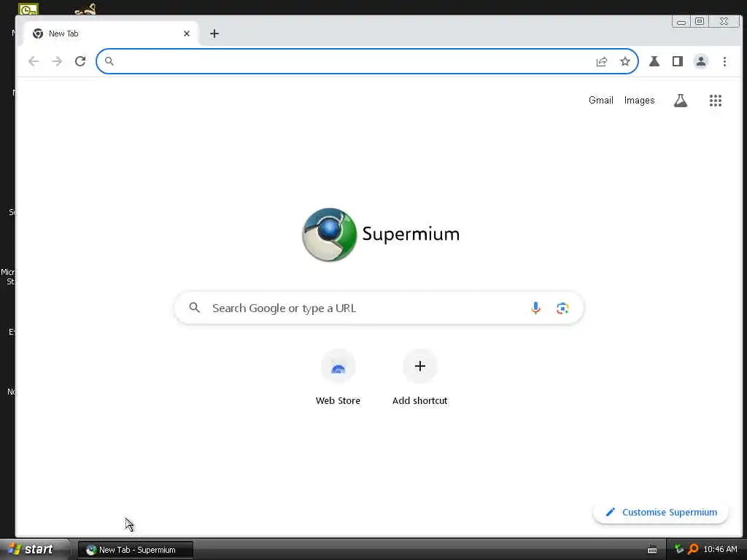Viewport: 747px width, 560px height.
Task: Bookmark this tab with the star icon
Action: (x=625, y=61)
